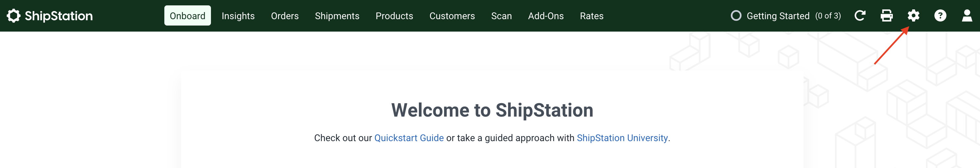The height and width of the screenshot is (168, 980).
Task: Open the Orders section
Action: (x=284, y=15)
